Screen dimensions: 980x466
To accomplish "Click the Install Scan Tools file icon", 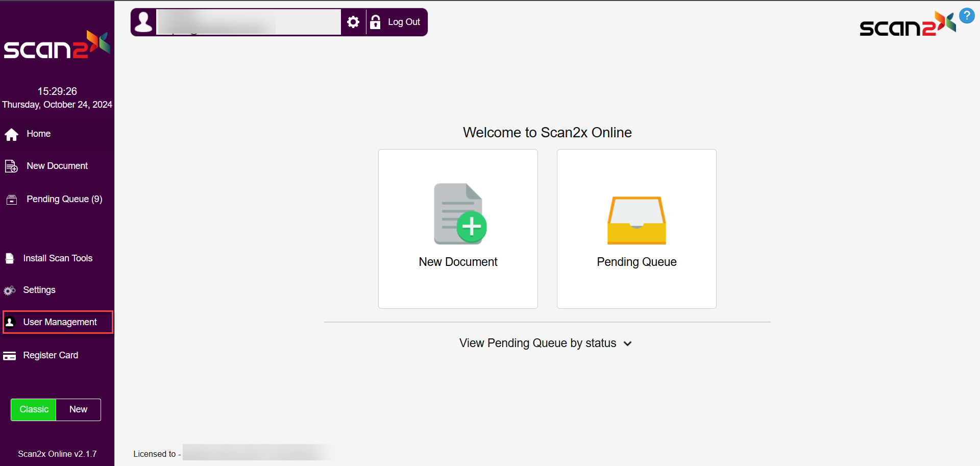I will point(10,258).
